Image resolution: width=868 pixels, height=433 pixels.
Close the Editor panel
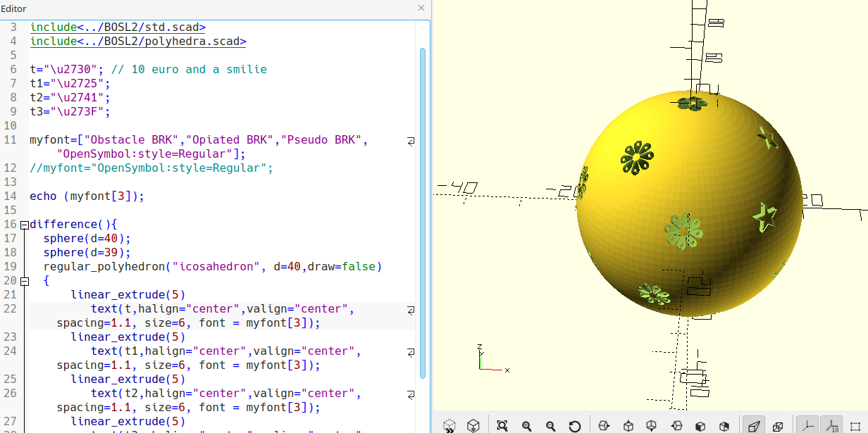tap(421, 8)
